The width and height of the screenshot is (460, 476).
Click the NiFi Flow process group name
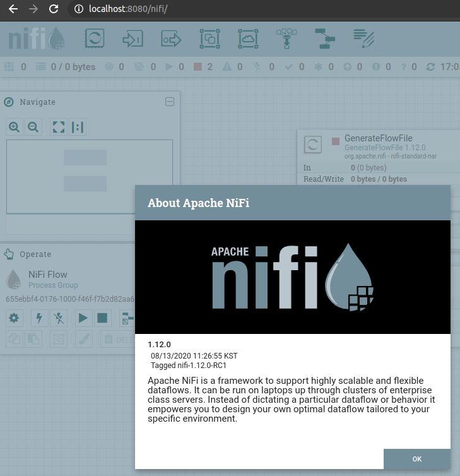47,275
